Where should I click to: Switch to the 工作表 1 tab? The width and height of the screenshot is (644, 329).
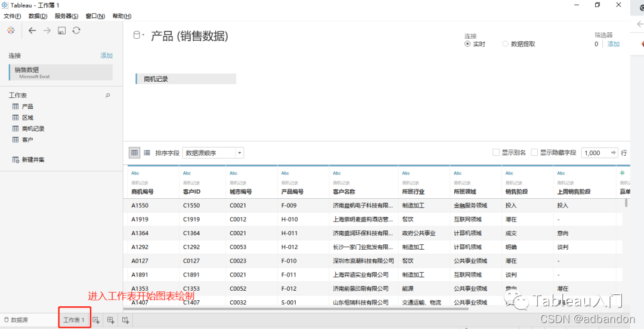click(x=74, y=320)
